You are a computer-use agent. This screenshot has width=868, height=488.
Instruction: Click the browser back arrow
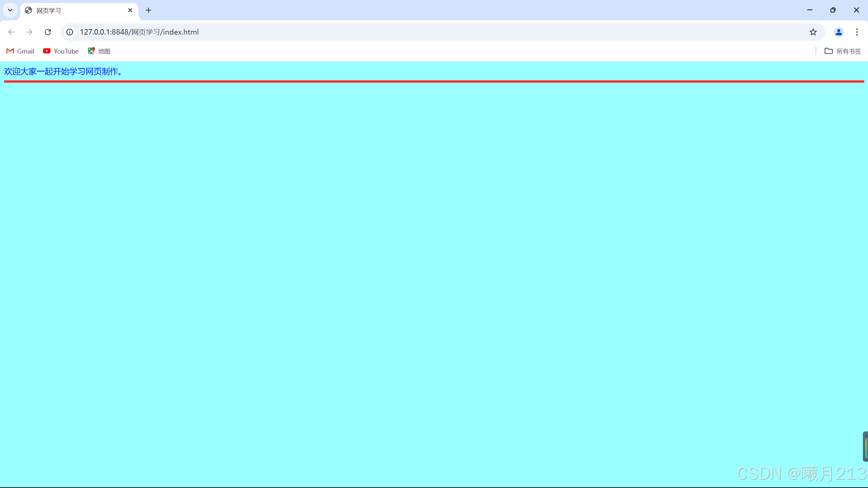pyautogui.click(x=11, y=32)
